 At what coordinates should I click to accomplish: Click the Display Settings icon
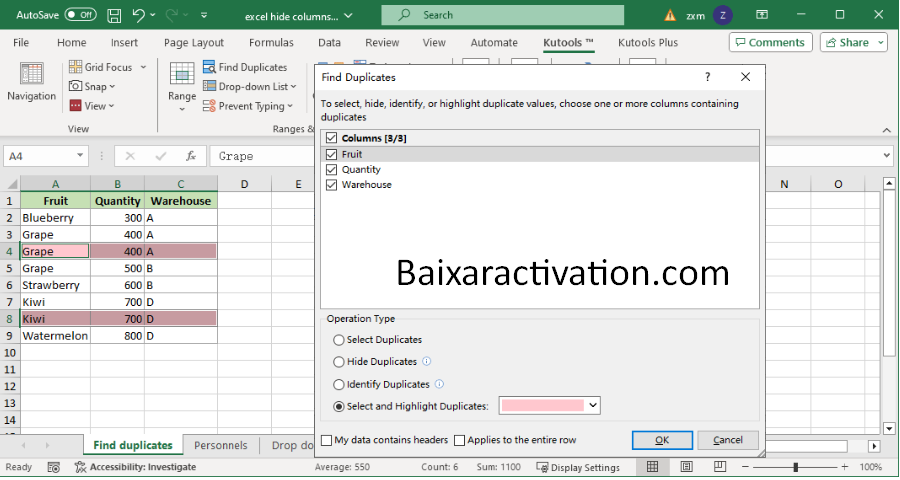pyautogui.click(x=542, y=467)
